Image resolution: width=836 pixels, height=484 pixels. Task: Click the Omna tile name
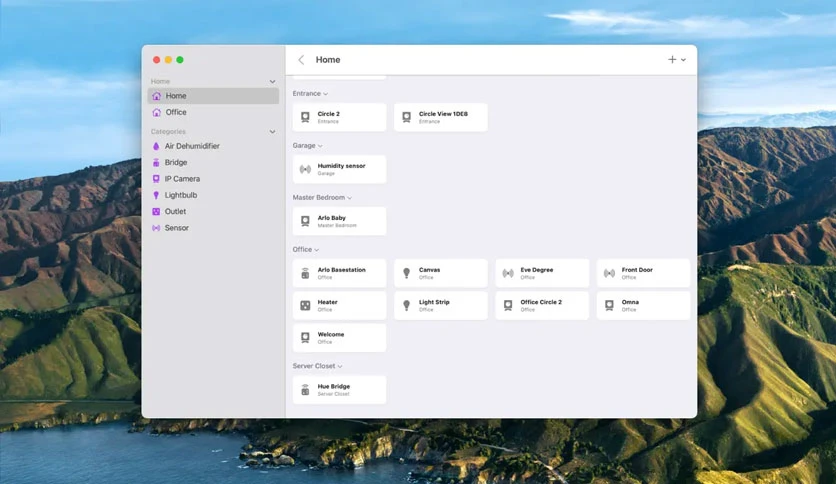click(x=630, y=302)
